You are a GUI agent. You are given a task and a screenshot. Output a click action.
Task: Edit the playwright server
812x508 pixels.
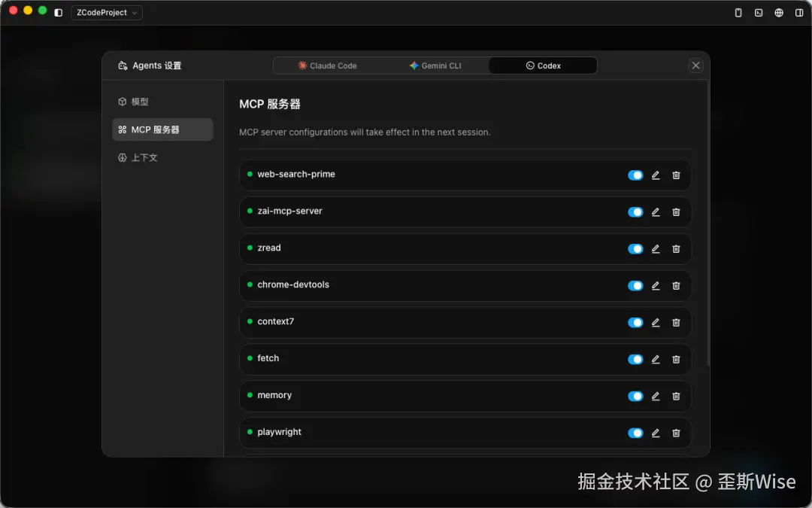656,433
